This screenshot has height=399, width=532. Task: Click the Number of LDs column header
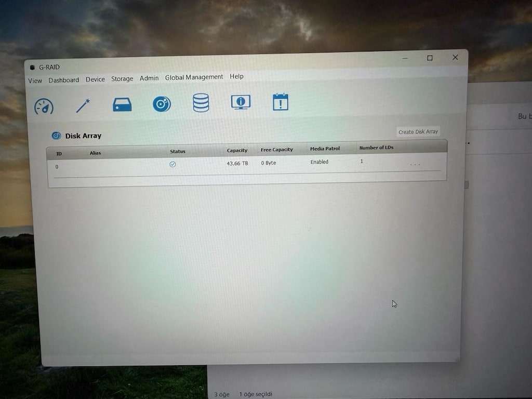pos(376,148)
